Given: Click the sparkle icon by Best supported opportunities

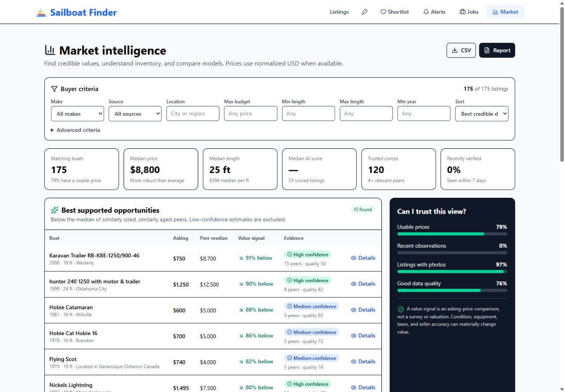Looking at the screenshot, I should (54, 210).
